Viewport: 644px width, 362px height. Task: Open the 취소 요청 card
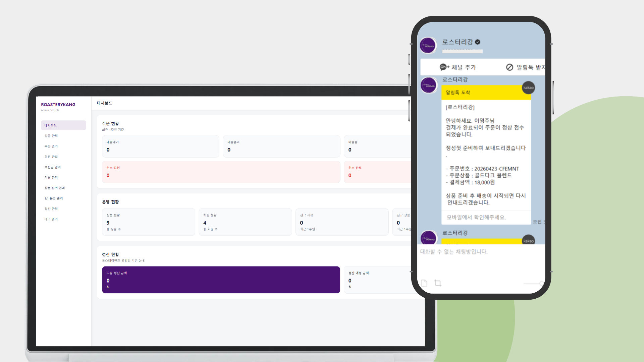(221, 172)
